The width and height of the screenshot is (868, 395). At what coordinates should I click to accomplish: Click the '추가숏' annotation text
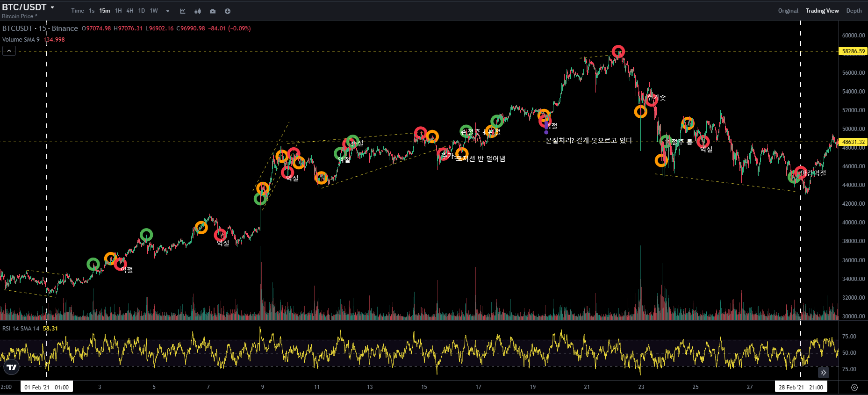[657, 98]
